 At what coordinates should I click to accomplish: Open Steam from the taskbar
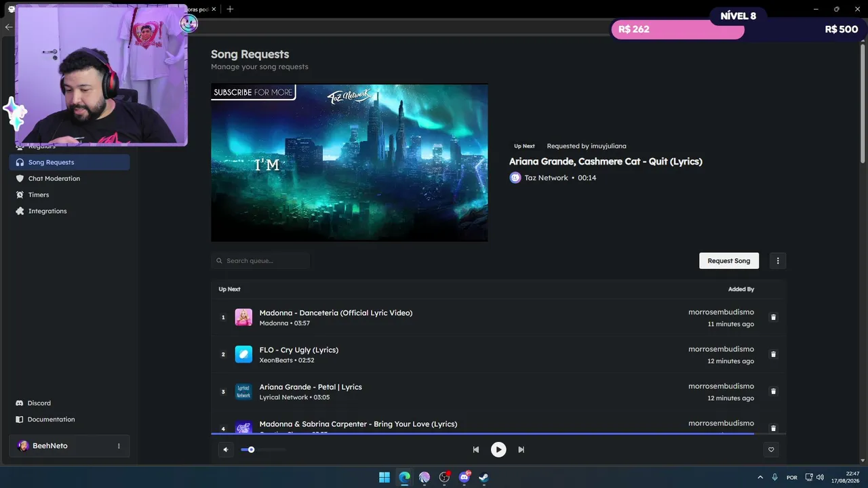coord(484,477)
